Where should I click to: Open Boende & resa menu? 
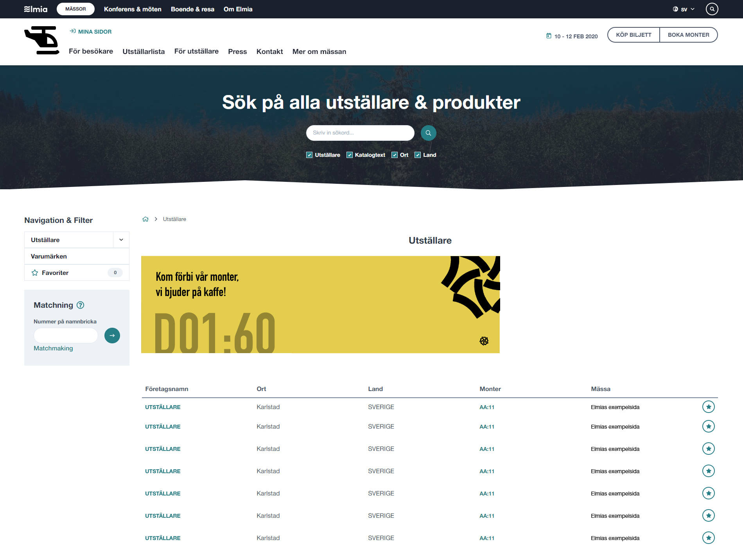[192, 9]
